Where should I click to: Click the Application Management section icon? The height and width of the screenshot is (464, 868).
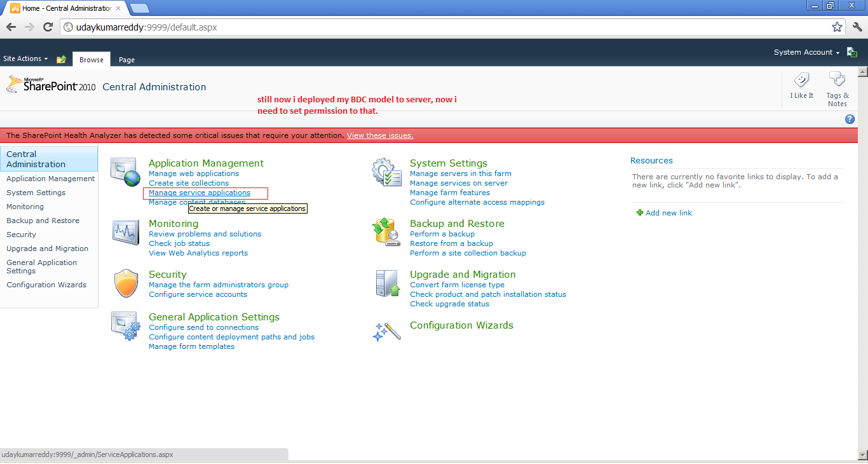(x=125, y=171)
